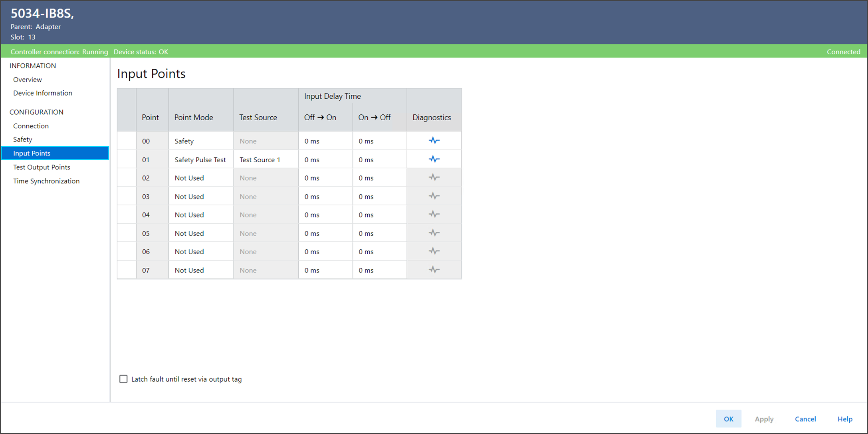The width and height of the screenshot is (868, 434).
Task: Open Point Mode dropdown for point 00
Action: pos(201,141)
